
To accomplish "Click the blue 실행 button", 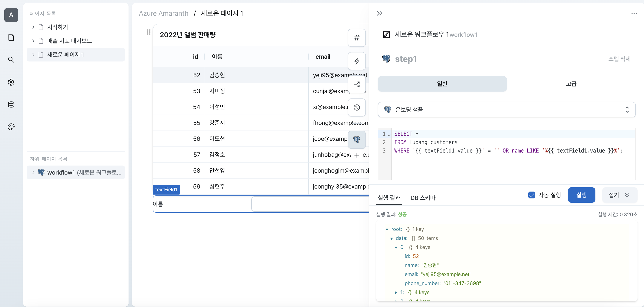I will pos(581,195).
